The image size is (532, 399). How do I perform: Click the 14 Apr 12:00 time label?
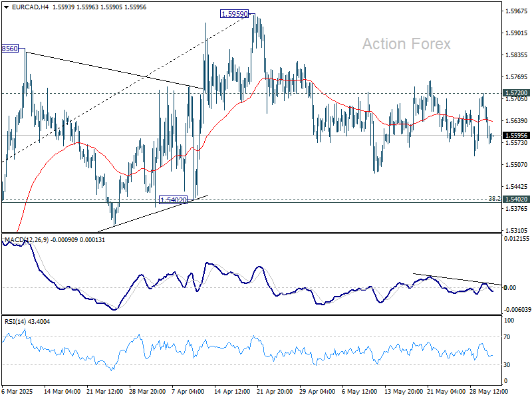click(x=232, y=392)
